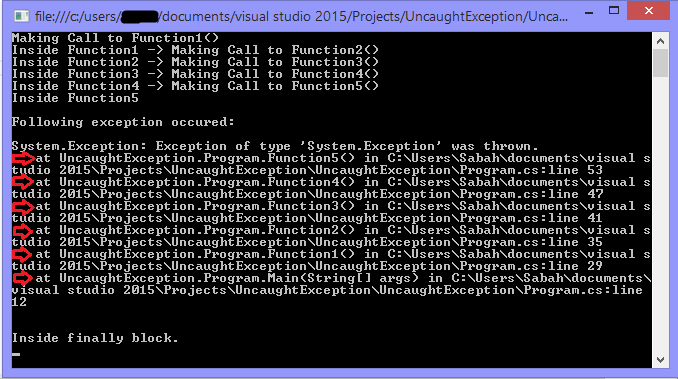Click the scrollbar down arrow
The image size is (678, 379).
pos(660,360)
